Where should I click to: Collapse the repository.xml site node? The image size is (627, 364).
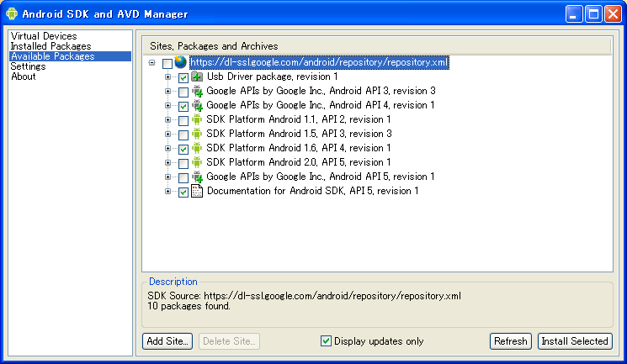click(152, 63)
